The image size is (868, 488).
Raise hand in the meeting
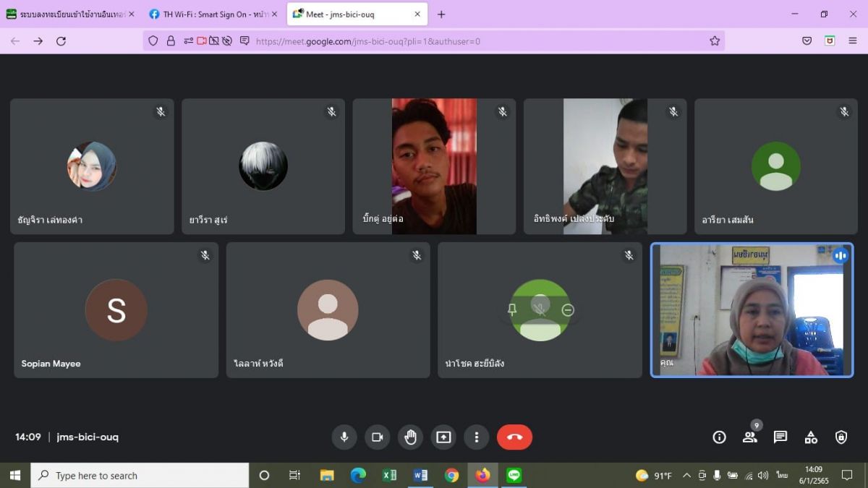click(410, 437)
